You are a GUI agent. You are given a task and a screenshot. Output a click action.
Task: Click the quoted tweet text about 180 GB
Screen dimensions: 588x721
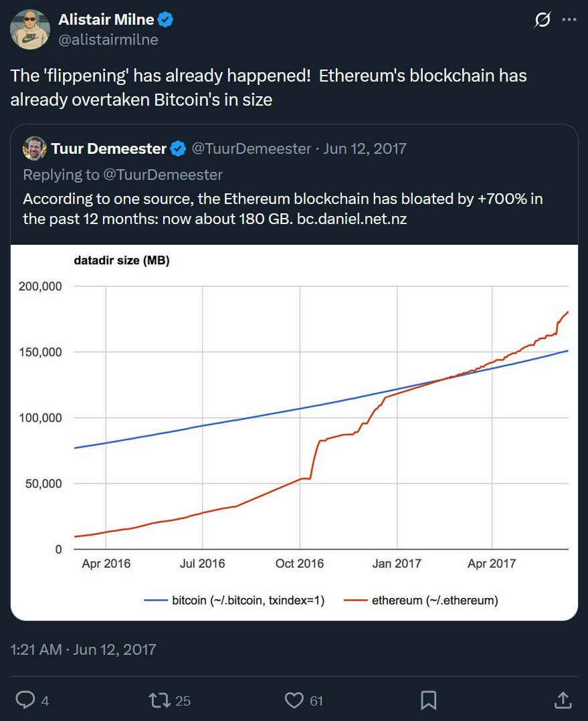[281, 209]
